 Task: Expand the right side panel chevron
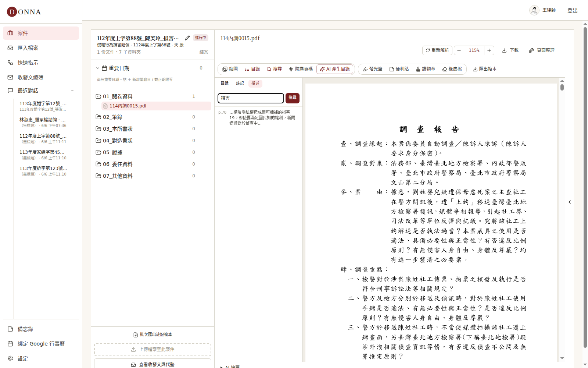coord(570,202)
